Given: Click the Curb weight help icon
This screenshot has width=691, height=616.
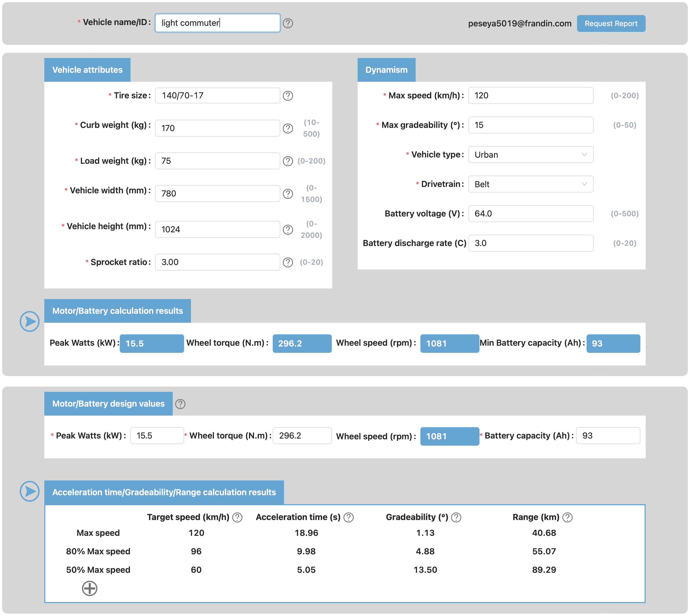Looking at the screenshot, I should [288, 128].
